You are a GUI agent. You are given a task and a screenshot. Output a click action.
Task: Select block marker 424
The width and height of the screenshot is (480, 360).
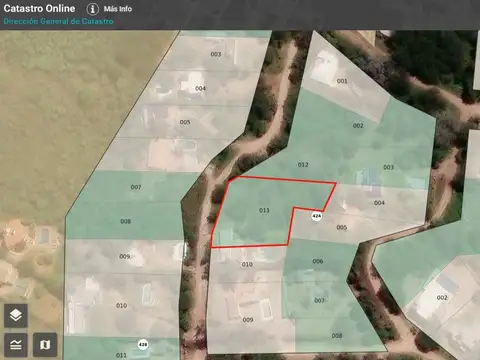click(316, 216)
